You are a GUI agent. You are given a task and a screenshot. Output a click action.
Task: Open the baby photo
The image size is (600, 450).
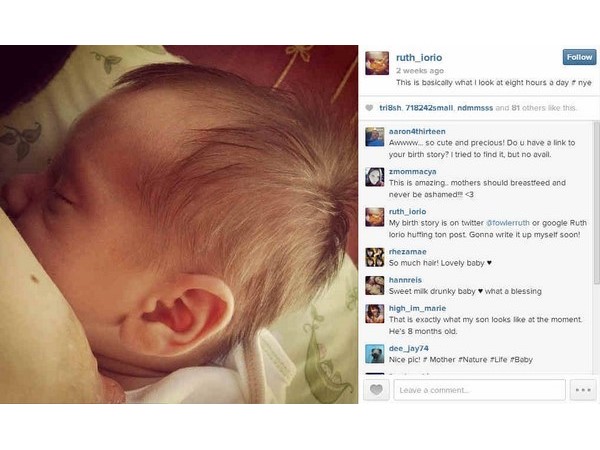click(x=179, y=224)
